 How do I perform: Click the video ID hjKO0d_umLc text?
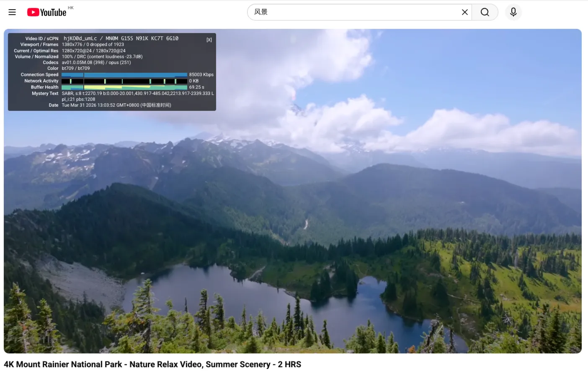click(80, 38)
